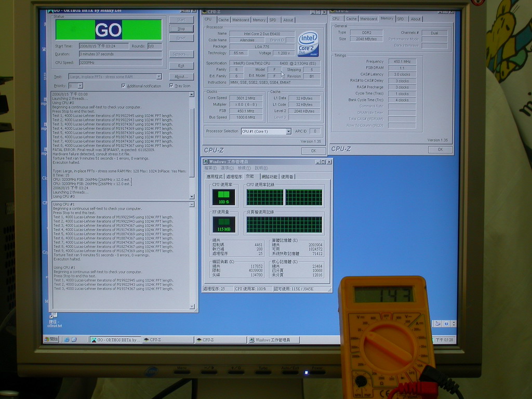Minimize the Task Manager window
The image size is (532, 399).
(317, 162)
